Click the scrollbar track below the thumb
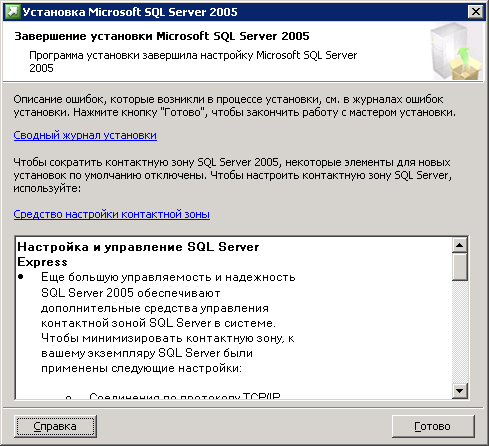 coord(460,332)
